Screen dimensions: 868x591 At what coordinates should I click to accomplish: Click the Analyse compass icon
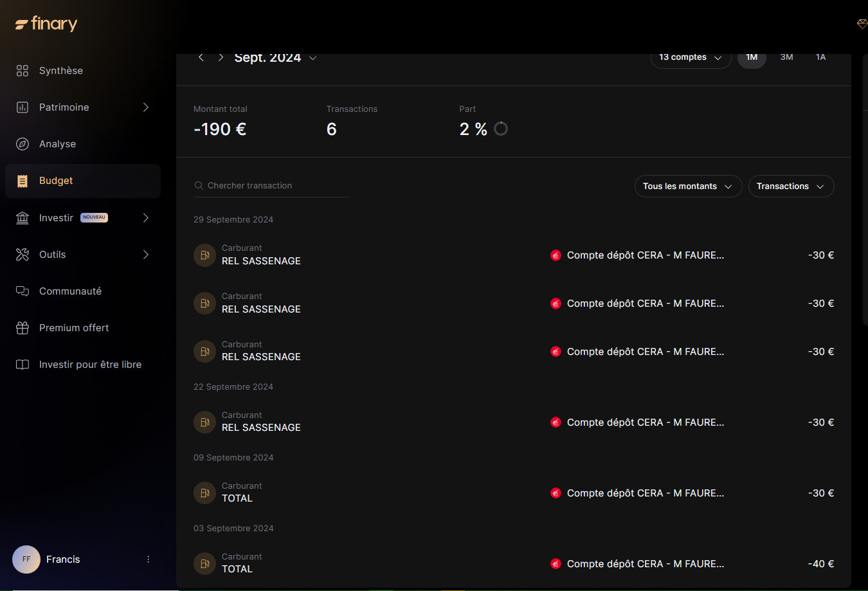click(23, 144)
